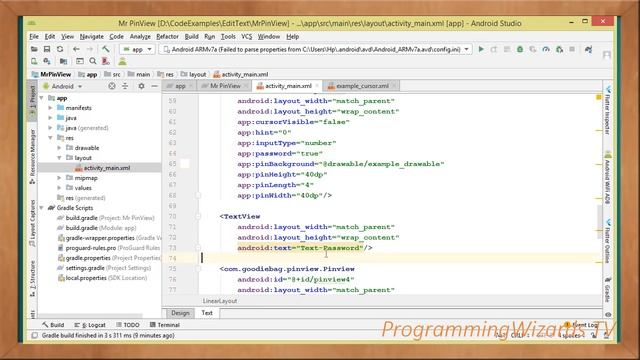This screenshot has height=360, width=640.
Task: Open the Refactor menu
Action: click(167, 36)
